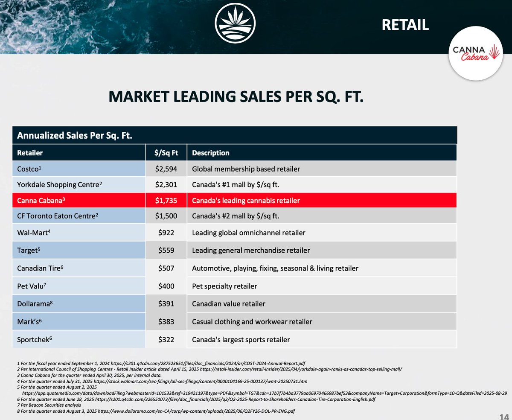Click 'Canada's largest sports retailer' description
Image resolution: width=512 pixels, height=420 pixels.
tap(241, 340)
